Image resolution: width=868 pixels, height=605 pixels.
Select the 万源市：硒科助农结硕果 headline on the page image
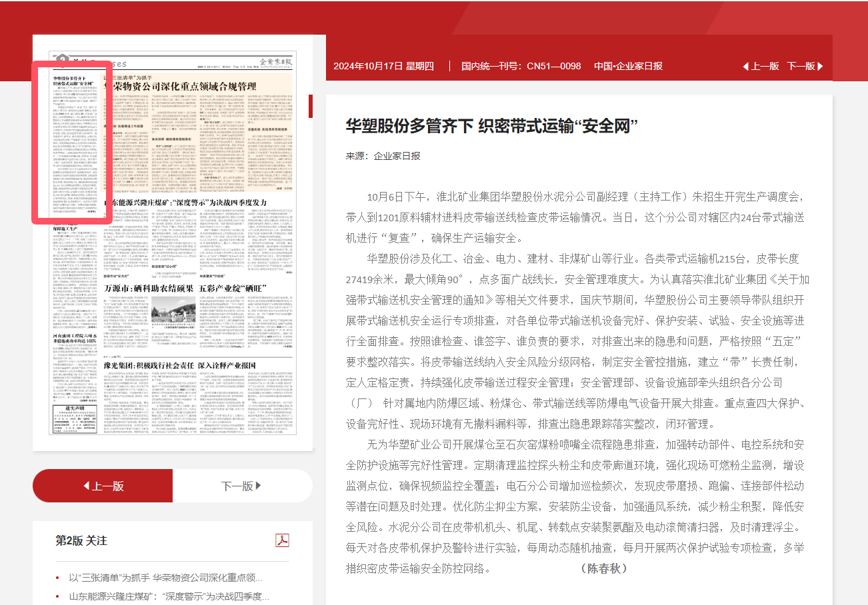[149, 288]
